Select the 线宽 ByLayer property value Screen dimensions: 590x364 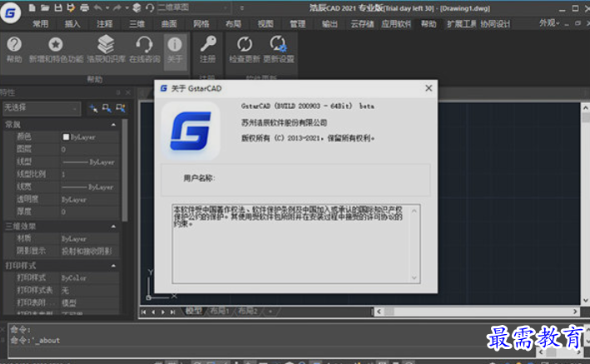pos(90,187)
